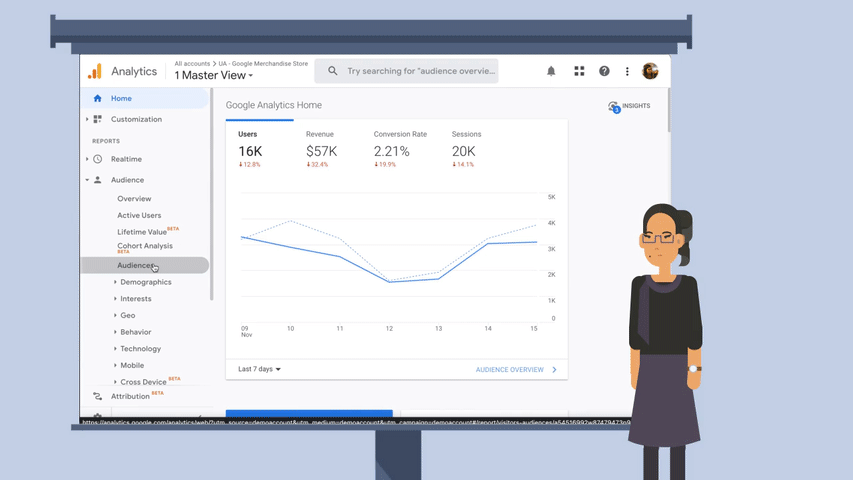Open the Audience Overview link

pyautogui.click(x=515, y=370)
